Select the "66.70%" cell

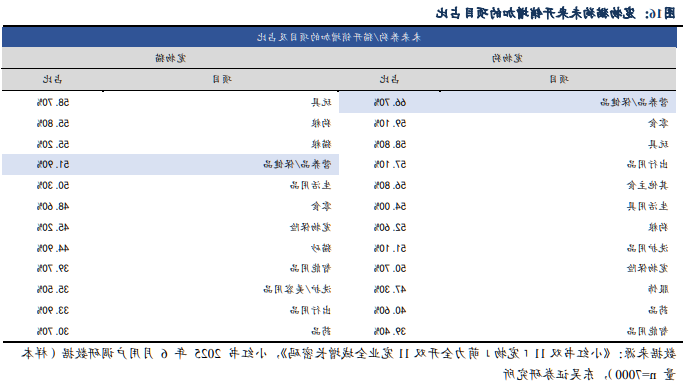click(x=390, y=103)
